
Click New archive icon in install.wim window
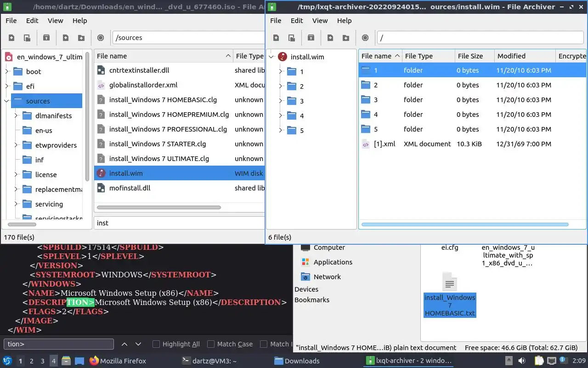pos(276,38)
